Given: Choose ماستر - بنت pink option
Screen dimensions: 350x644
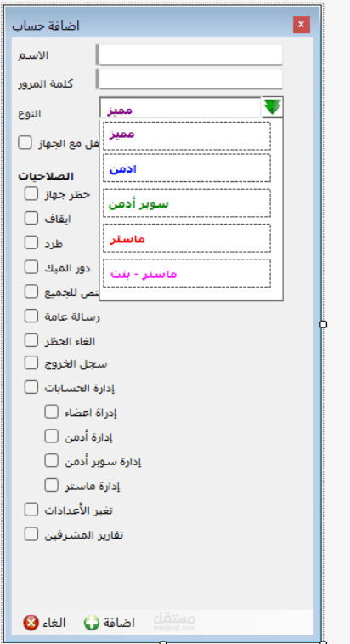Looking at the screenshot, I should tap(187, 273).
